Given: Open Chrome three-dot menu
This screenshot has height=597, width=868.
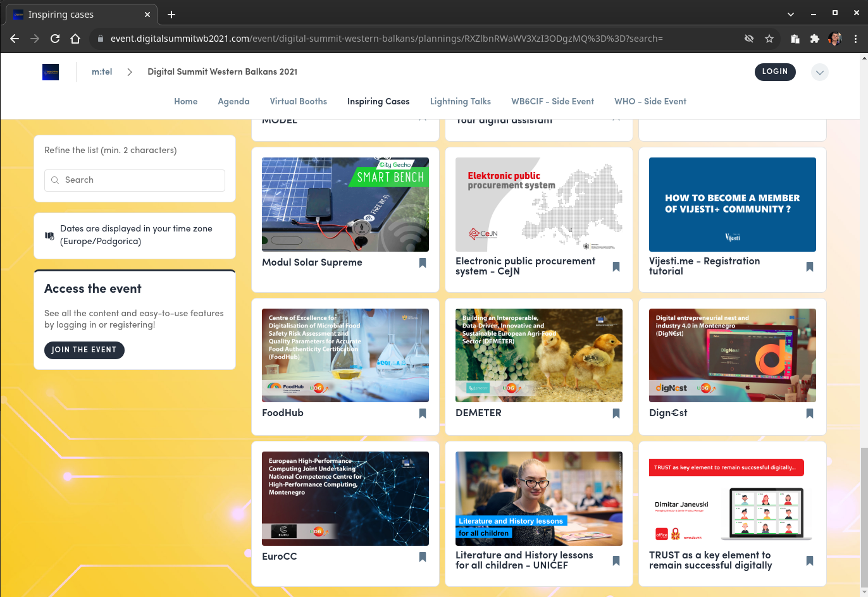Looking at the screenshot, I should pyautogui.click(x=855, y=39).
